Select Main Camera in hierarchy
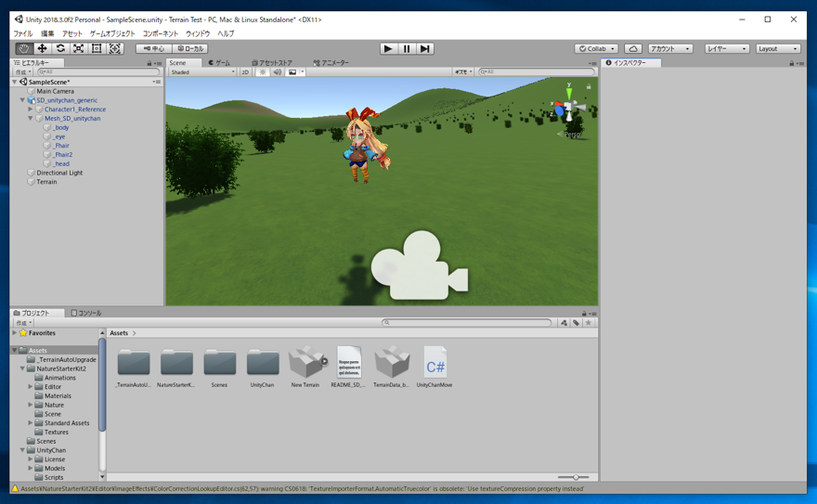Image resolution: width=817 pixels, height=504 pixels. (55, 91)
